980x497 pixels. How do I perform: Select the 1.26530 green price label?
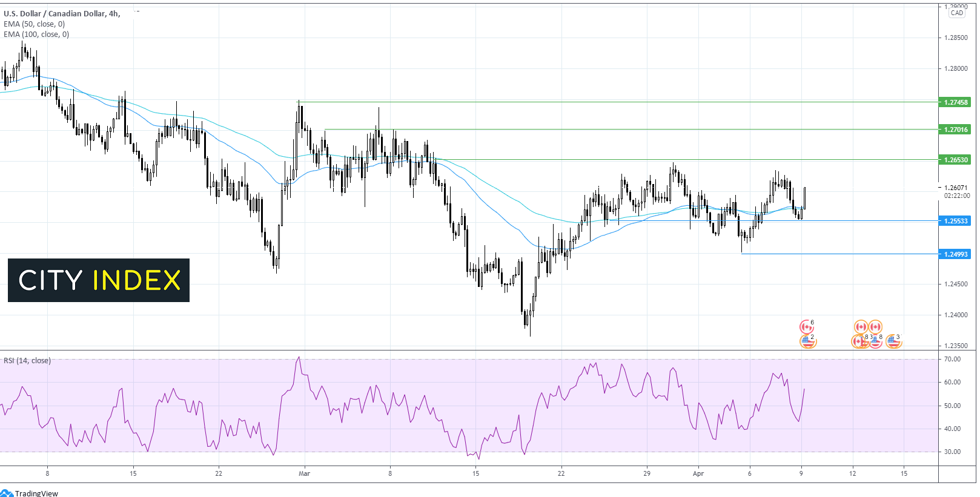click(x=955, y=160)
